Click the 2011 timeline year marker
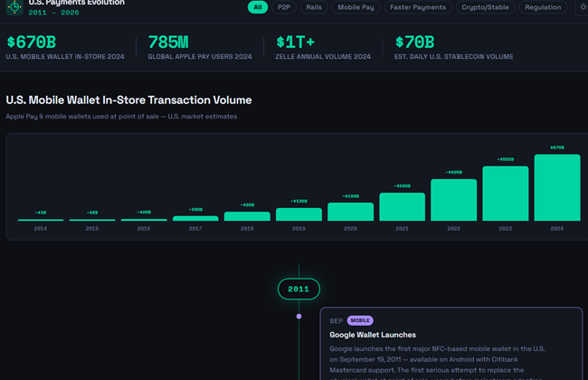The image size is (588, 380). pyautogui.click(x=299, y=290)
